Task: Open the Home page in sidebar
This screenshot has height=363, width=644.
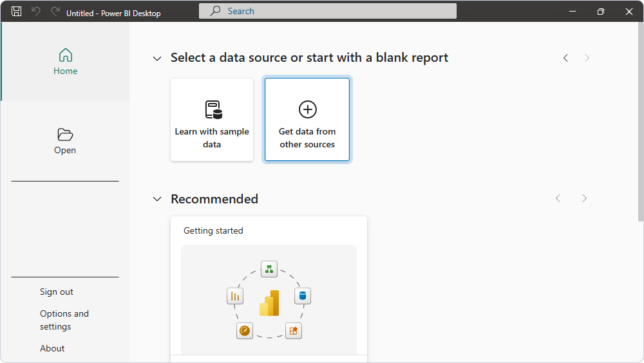Action: pos(65,62)
